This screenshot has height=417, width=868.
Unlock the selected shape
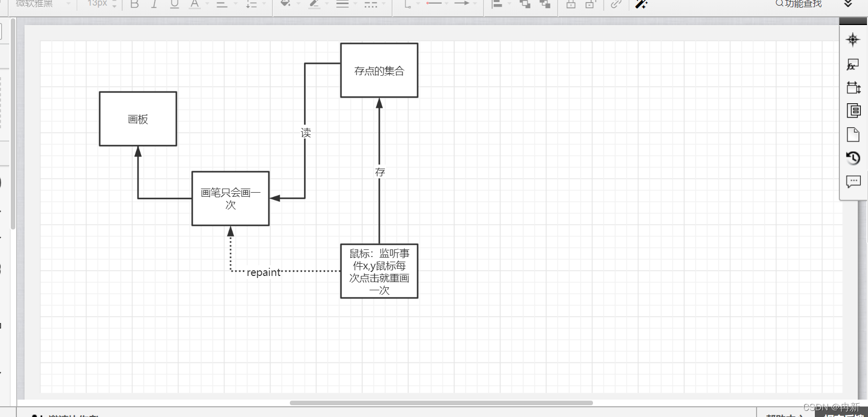(x=590, y=4)
